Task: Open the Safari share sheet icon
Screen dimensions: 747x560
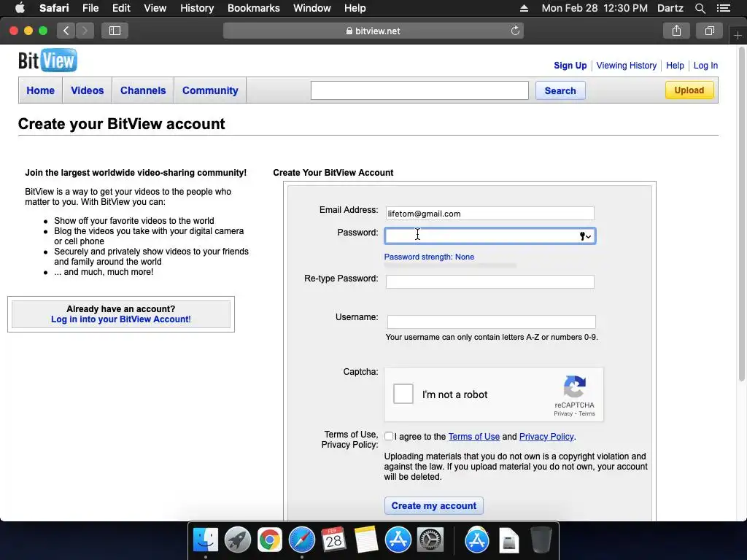Action: click(x=676, y=31)
